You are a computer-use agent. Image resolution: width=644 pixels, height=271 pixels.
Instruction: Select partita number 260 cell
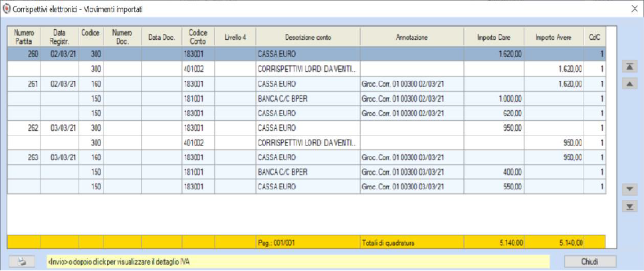(x=24, y=54)
